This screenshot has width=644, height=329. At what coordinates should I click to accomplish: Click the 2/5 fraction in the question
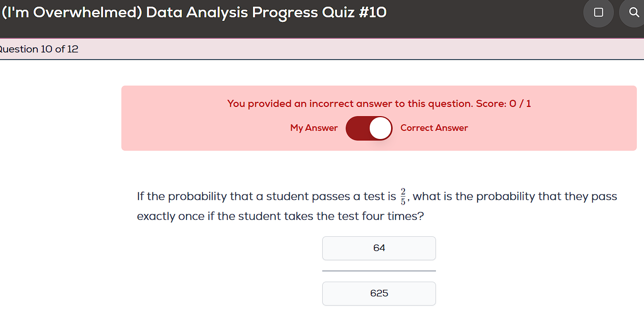click(403, 197)
